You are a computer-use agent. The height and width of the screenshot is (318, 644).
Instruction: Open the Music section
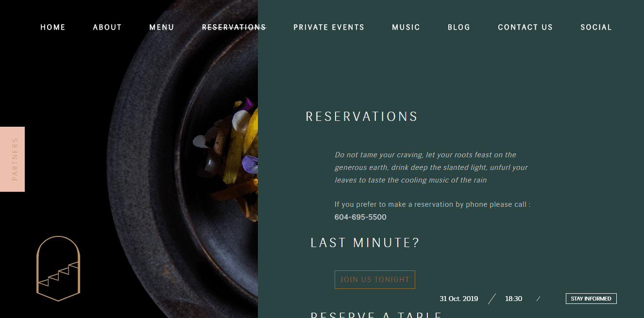tap(406, 27)
